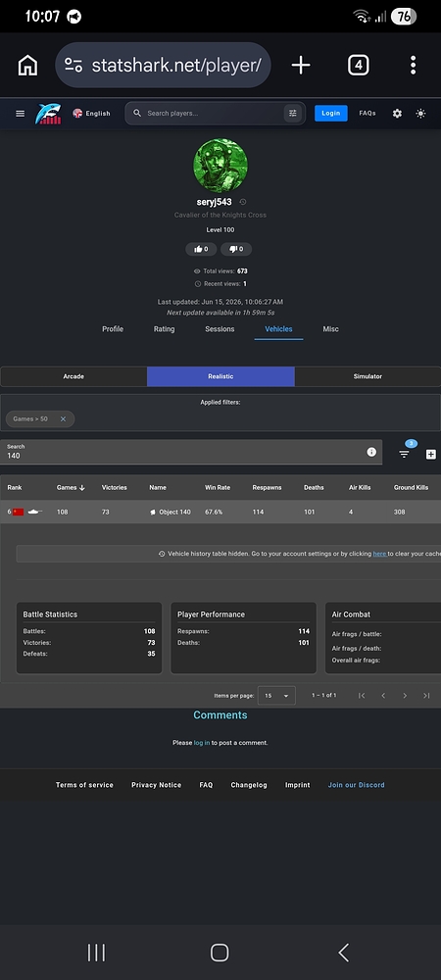Open the filter list icon with badge
Screen dimensions: 441x980
click(x=404, y=455)
